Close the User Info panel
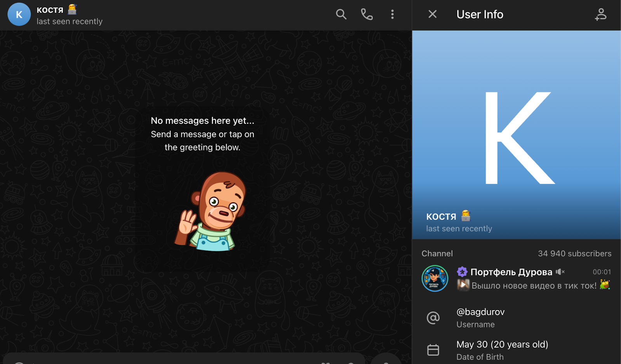Screen dimensions: 621x364 click(x=432, y=14)
